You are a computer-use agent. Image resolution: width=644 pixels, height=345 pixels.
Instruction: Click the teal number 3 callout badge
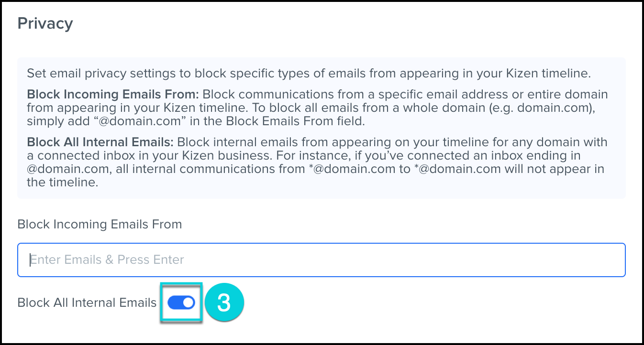click(224, 303)
